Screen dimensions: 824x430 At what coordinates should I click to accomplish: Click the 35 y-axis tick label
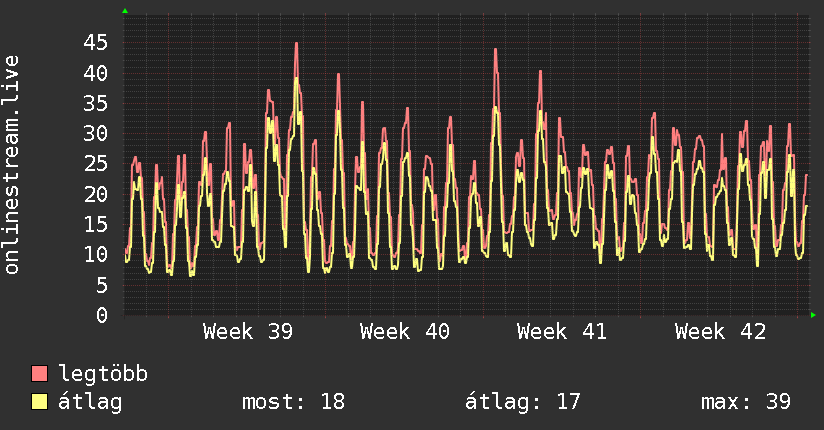point(96,104)
